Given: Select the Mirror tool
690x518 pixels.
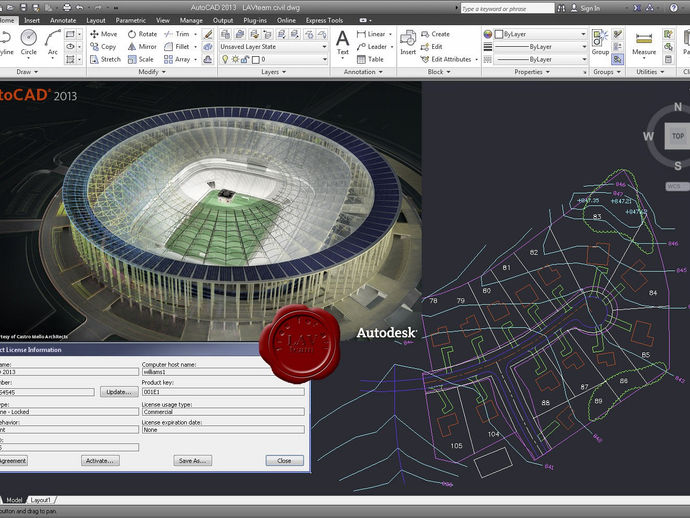Looking at the screenshot, I should [x=142, y=47].
